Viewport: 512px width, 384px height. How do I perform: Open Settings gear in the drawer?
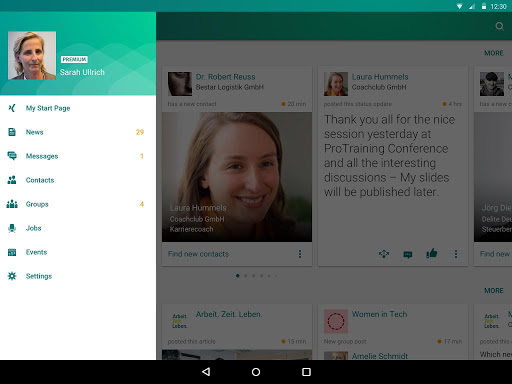tap(12, 276)
